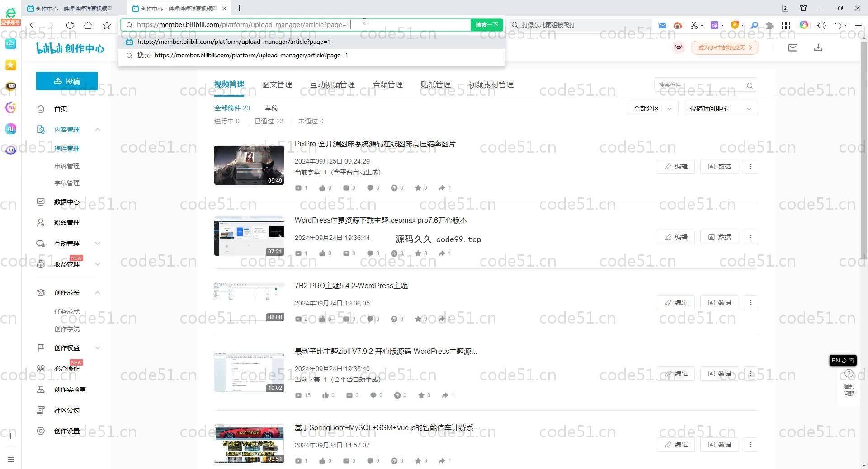Switch to the 互动视频管理 tab
The height and width of the screenshot is (469, 868).
(332, 84)
